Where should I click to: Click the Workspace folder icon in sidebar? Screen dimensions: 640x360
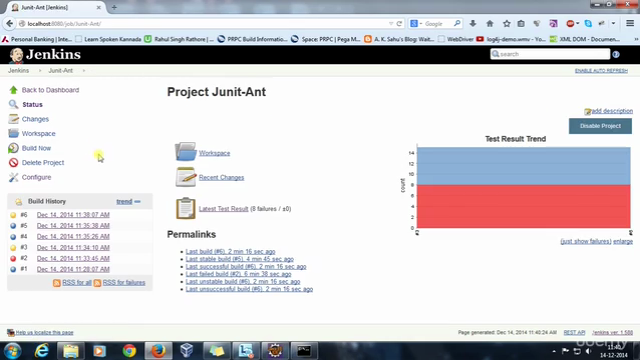(x=13, y=133)
